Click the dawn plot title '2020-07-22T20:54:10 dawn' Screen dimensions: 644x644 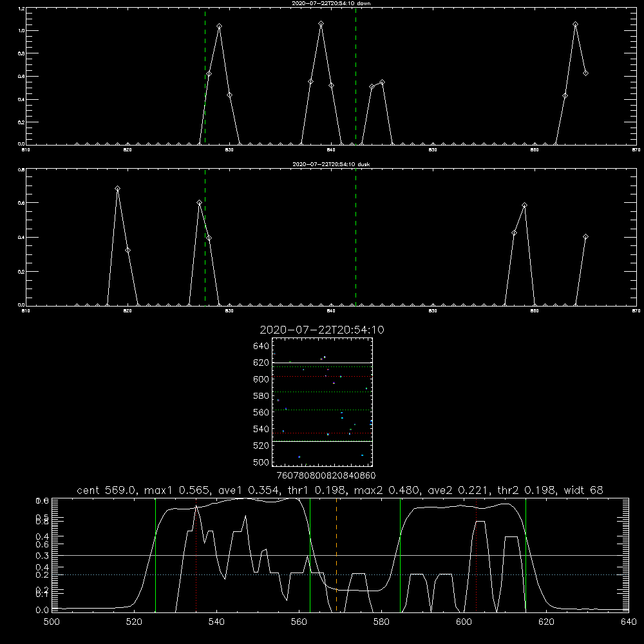click(x=331, y=3)
